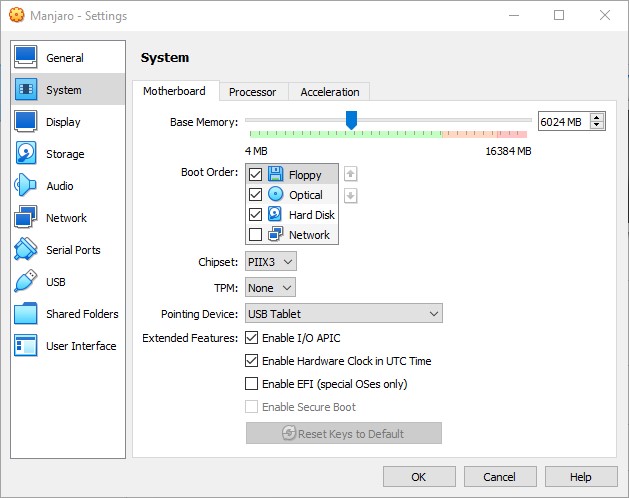The height and width of the screenshot is (498, 629).
Task: Open Display settings monitor icon
Action: point(26,121)
